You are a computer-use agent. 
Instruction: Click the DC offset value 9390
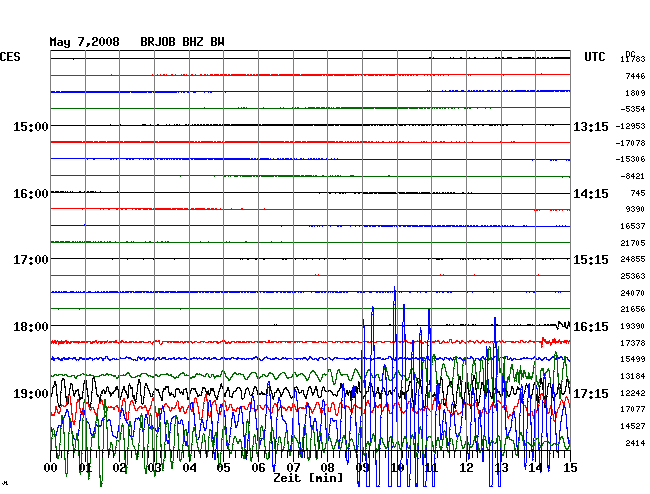click(635, 209)
